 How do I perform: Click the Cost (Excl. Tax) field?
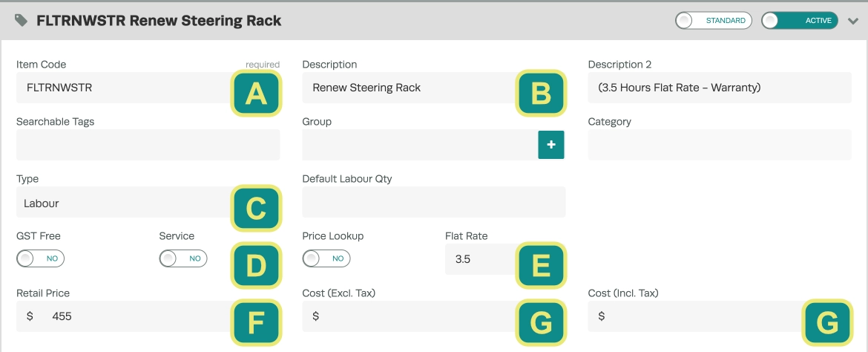click(x=433, y=316)
